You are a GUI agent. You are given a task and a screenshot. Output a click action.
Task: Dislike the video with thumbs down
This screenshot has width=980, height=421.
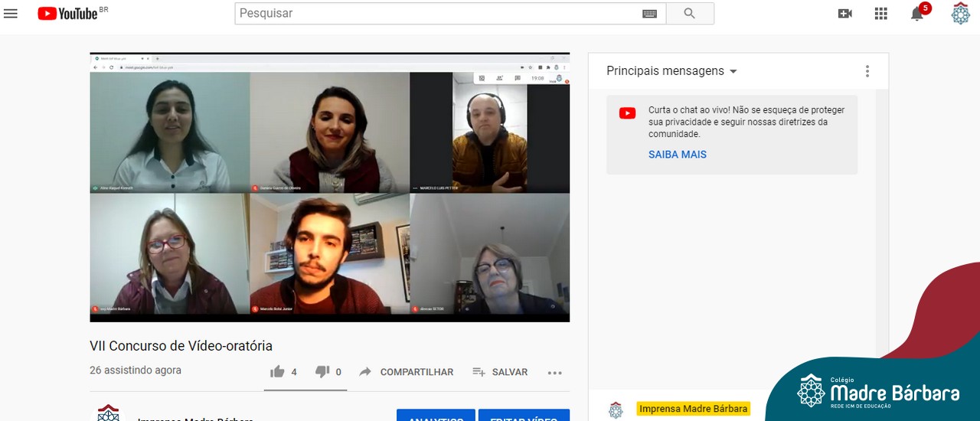click(x=322, y=372)
